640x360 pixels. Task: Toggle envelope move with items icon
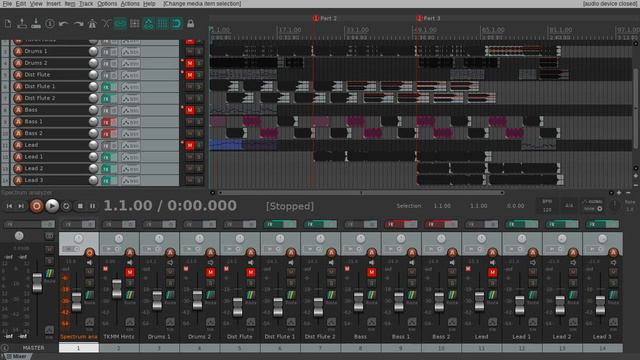pos(148,24)
